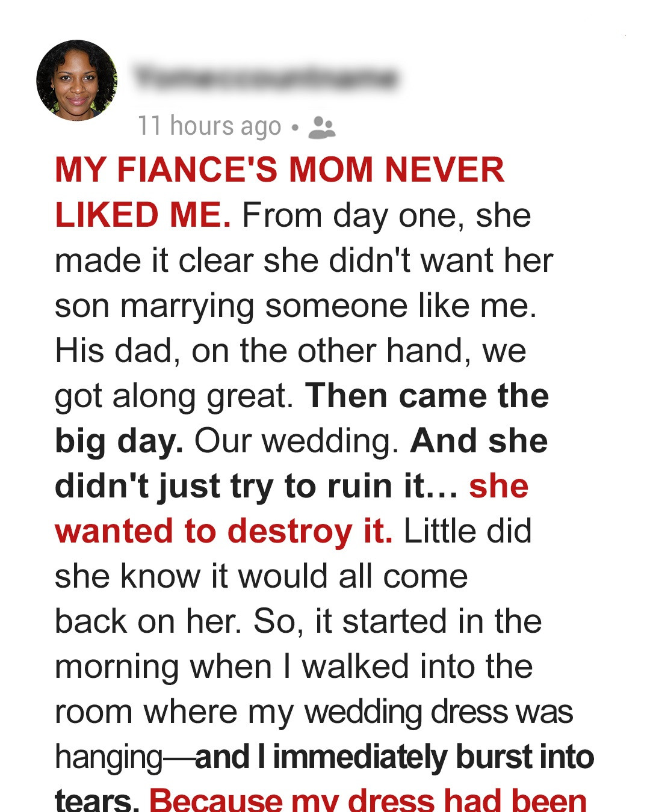Click the "11 hours ago" timestamp
The width and height of the screenshot is (650, 812).
(x=209, y=126)
